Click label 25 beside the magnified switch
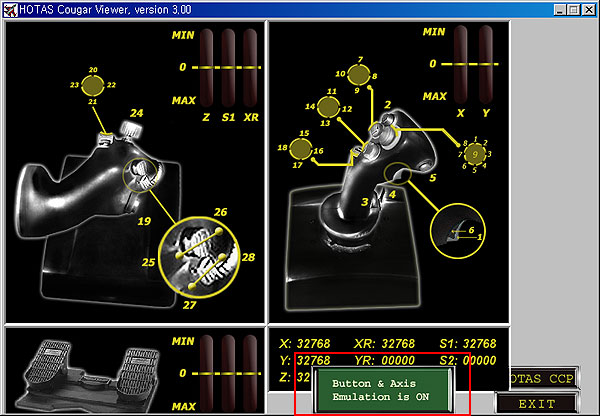Image resolution: width=600 pixels, height=416 pixels. coord(148,262)
